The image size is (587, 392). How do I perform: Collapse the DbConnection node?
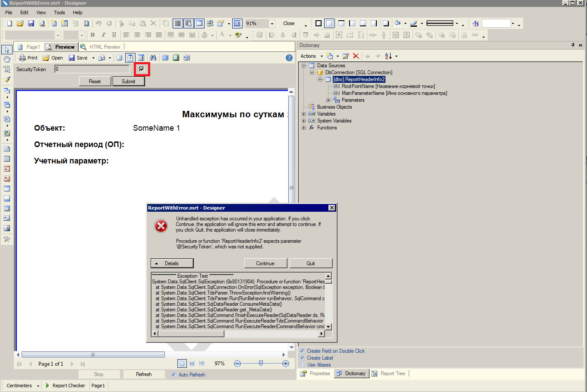312,72
